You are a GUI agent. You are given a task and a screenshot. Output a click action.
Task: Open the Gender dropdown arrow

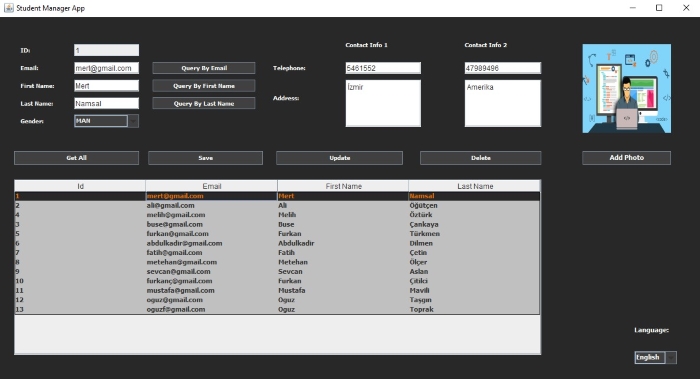coord(133,121)
